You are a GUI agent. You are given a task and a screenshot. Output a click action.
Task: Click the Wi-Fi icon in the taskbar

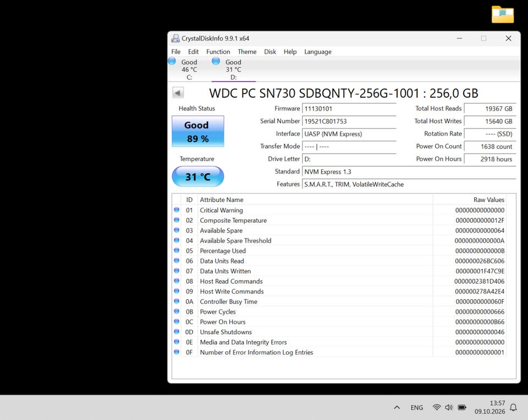pos(436,407)
